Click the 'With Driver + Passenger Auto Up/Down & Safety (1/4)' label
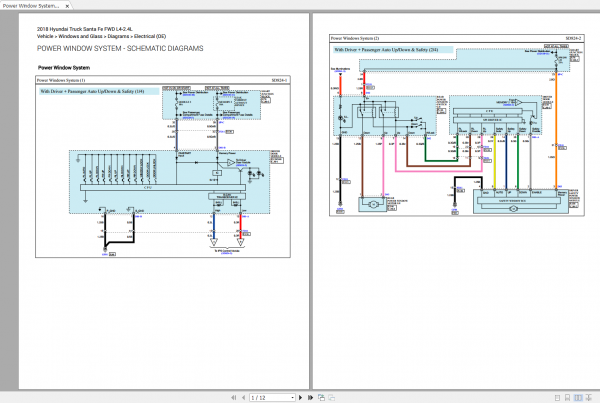 pos(92,91)
